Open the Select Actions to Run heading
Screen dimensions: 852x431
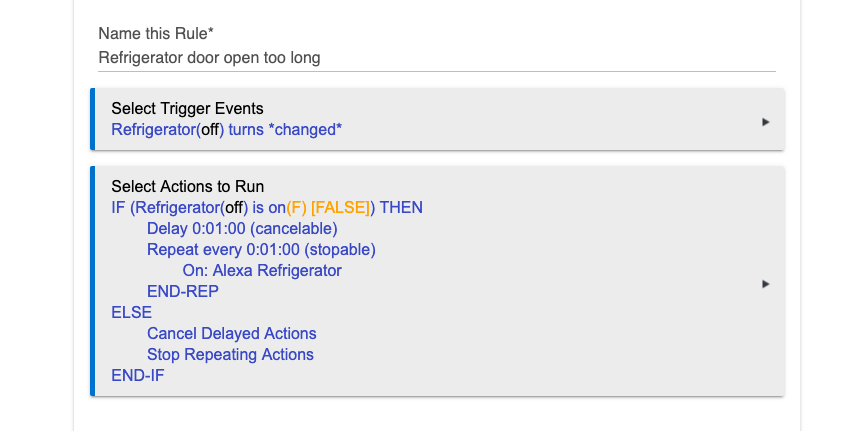coord(187,186)
